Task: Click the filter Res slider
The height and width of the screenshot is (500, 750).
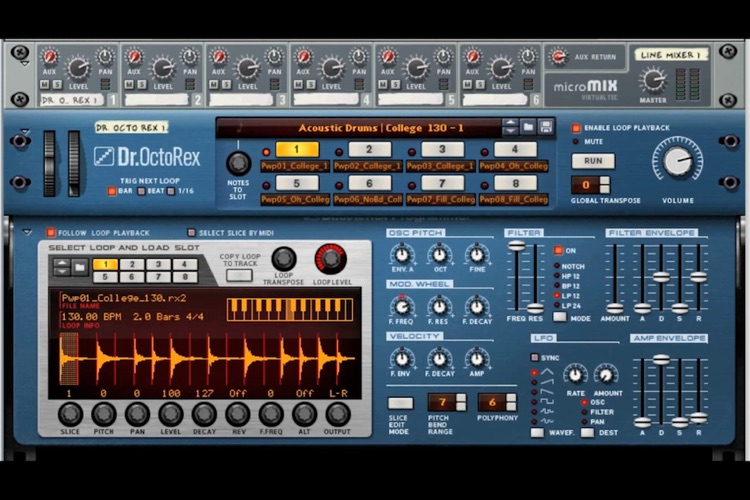Action: 535,308
